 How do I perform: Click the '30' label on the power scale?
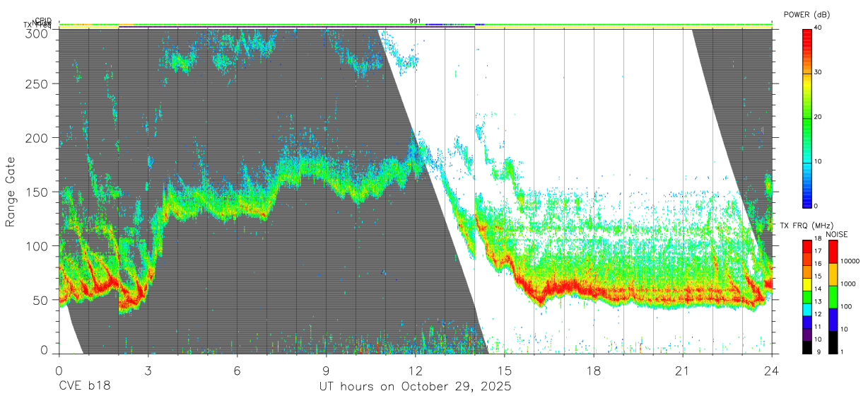pyautogui.click(x=819, y=73)
